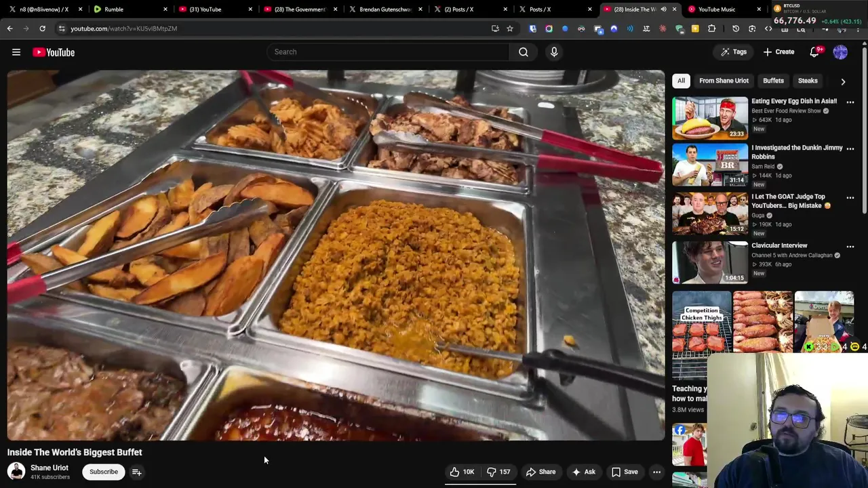This screenshot has width=868, height=488.
Task: Open options for Eating Every Egg Dish video
Action: 850,102
